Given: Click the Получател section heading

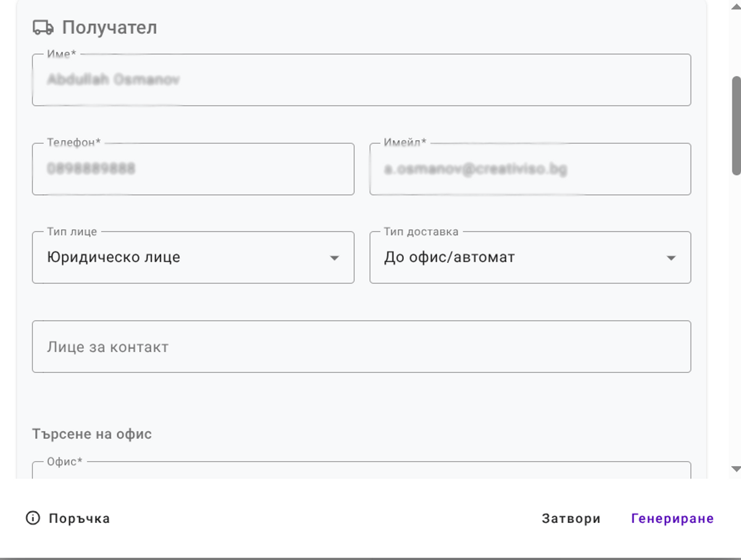Looking at the screenshot, I should pos(109,27).
